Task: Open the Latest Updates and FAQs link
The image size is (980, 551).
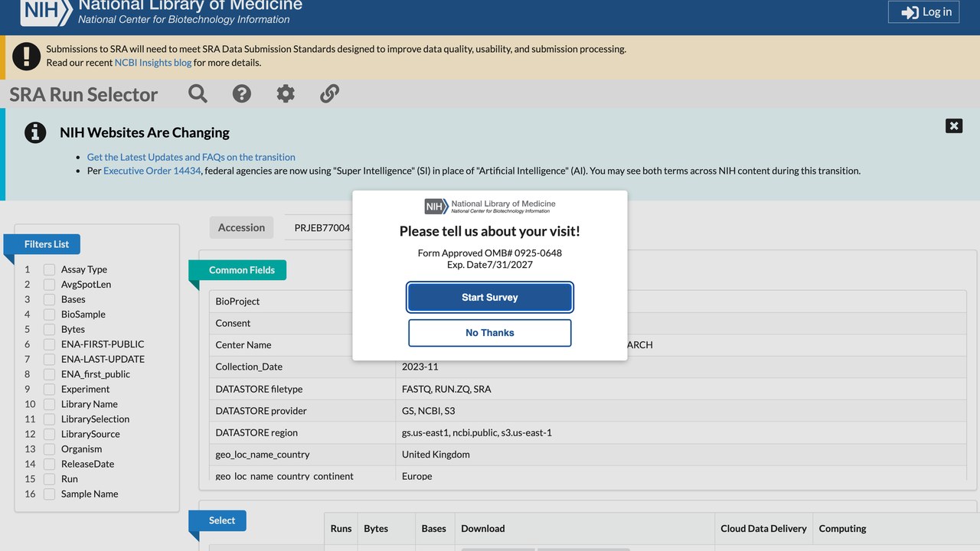Action: pos(191,157)
